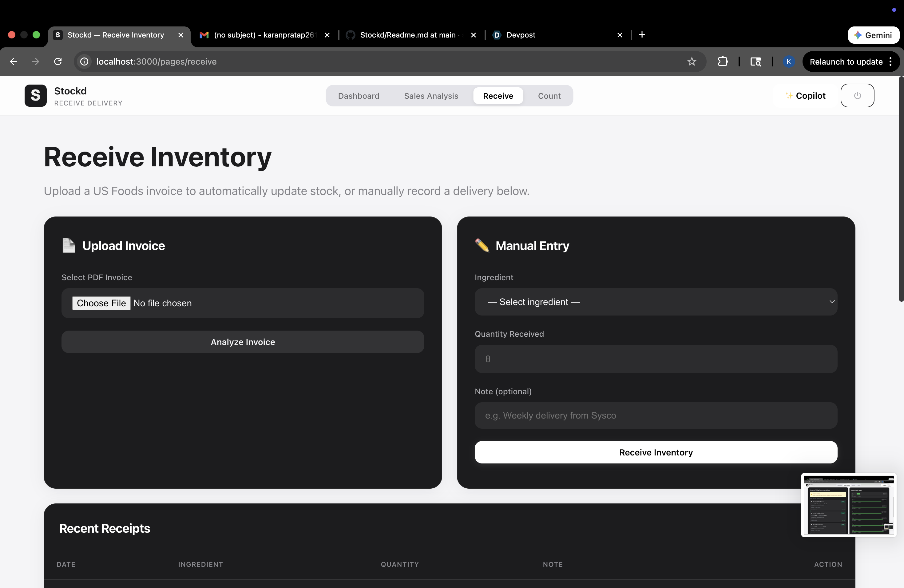904x588 pixels.
Task: Click the Stockd logo icon
Action: tap(35, 95)
